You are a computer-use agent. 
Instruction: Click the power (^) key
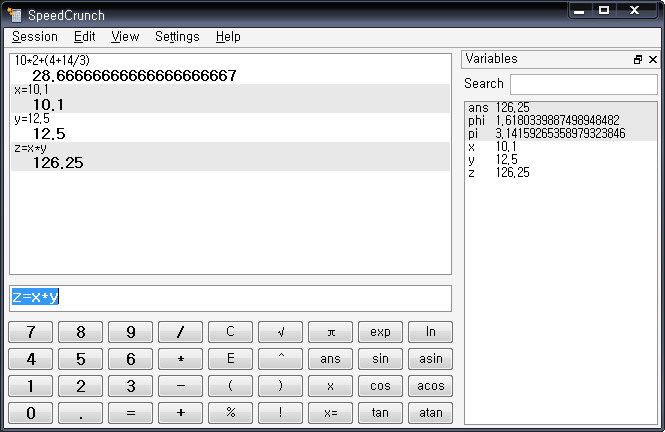click(280, 359)
